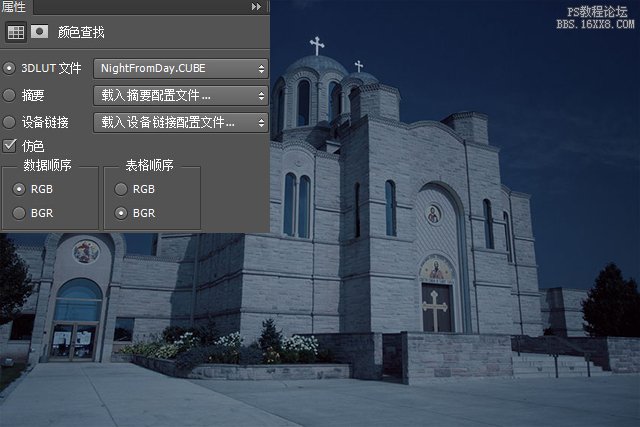This screenshot has width=640, height=427.
Task: Click the 颜色查找 title text
Action: 81,32
